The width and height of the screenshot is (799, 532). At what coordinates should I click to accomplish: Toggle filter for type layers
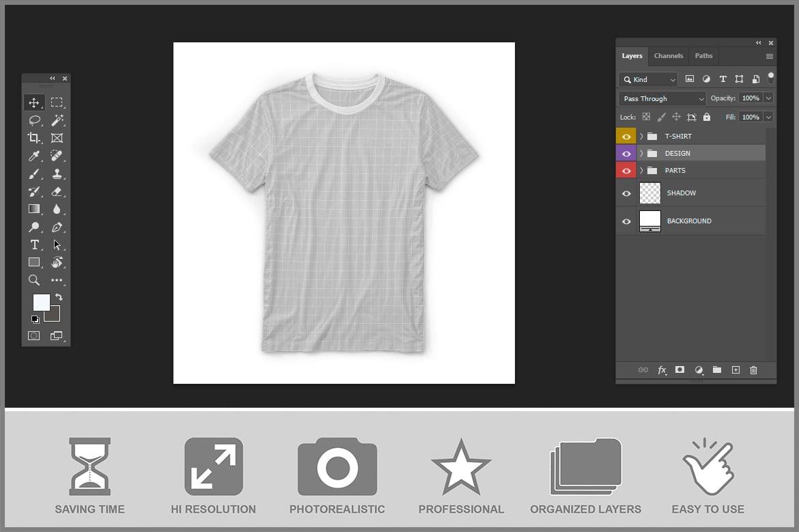(723, 79)
